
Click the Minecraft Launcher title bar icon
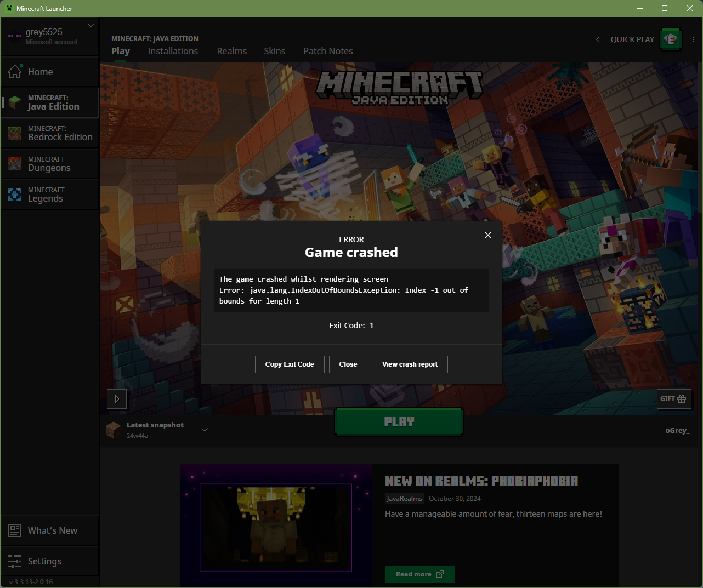click(x=9, y=8)
